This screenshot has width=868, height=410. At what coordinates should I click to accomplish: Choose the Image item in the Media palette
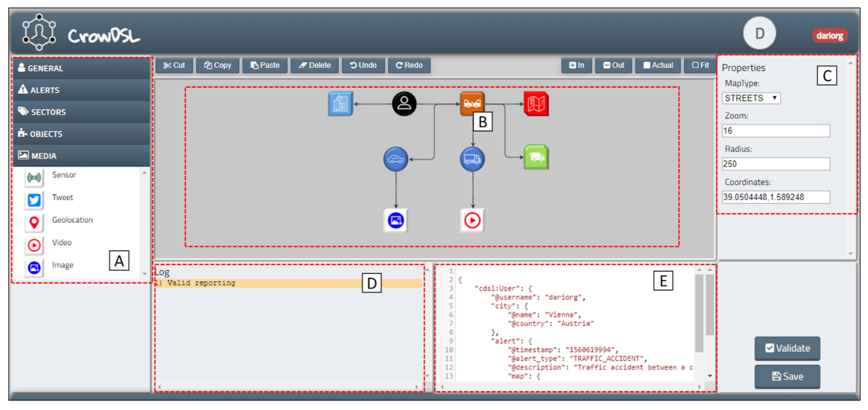coord(34,267)
